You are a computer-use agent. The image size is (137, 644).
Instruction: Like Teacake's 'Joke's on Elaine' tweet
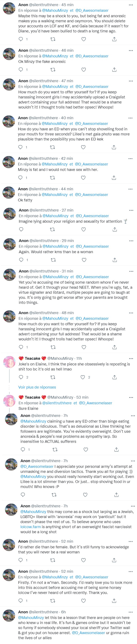click(x=83, y=377)
